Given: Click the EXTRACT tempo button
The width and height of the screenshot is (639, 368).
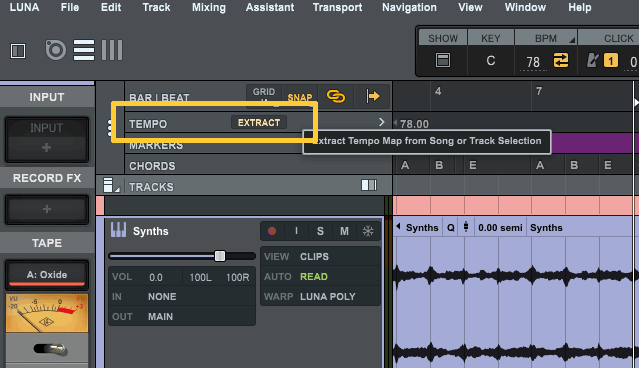Looking at the screenshot, I should (259, 123).
